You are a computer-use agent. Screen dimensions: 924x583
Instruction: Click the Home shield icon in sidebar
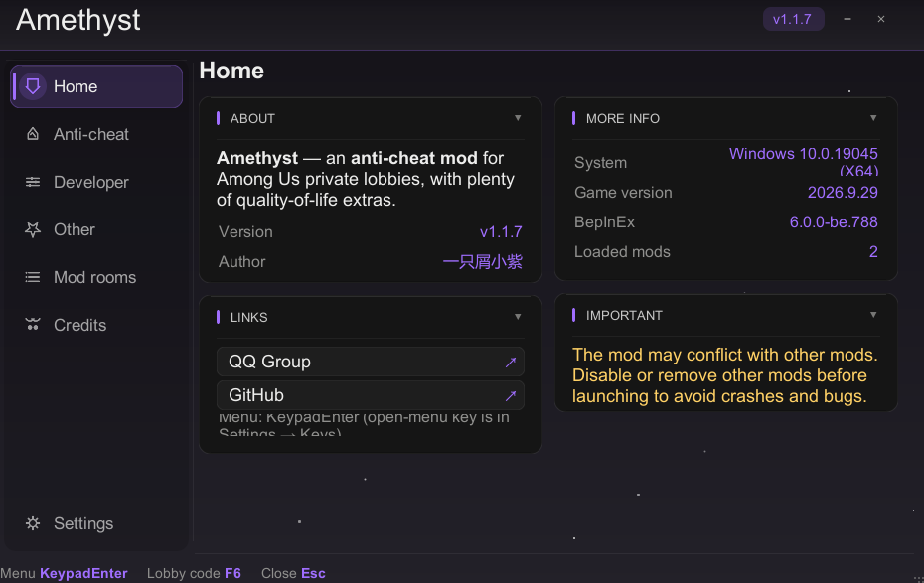33,86
